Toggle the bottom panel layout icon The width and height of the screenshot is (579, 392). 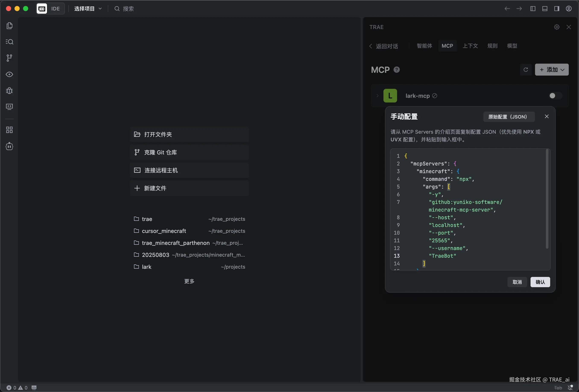click(x=545, y=9)
